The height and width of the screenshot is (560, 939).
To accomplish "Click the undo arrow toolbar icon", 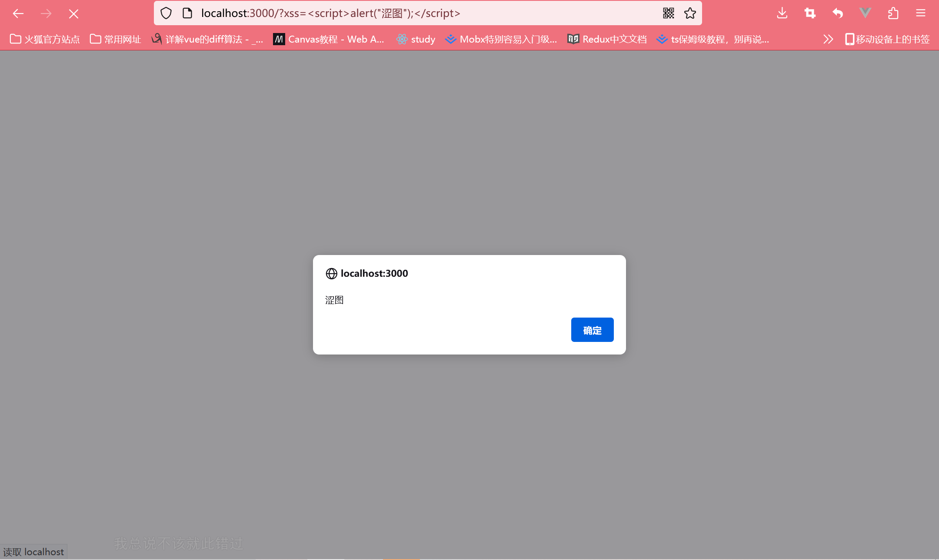I will point(838,13).
